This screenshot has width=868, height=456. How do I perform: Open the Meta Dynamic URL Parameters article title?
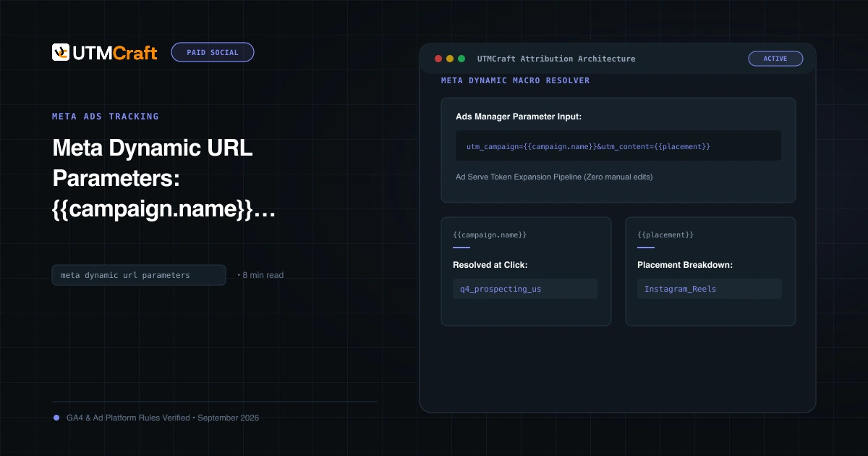coord(164,180)
